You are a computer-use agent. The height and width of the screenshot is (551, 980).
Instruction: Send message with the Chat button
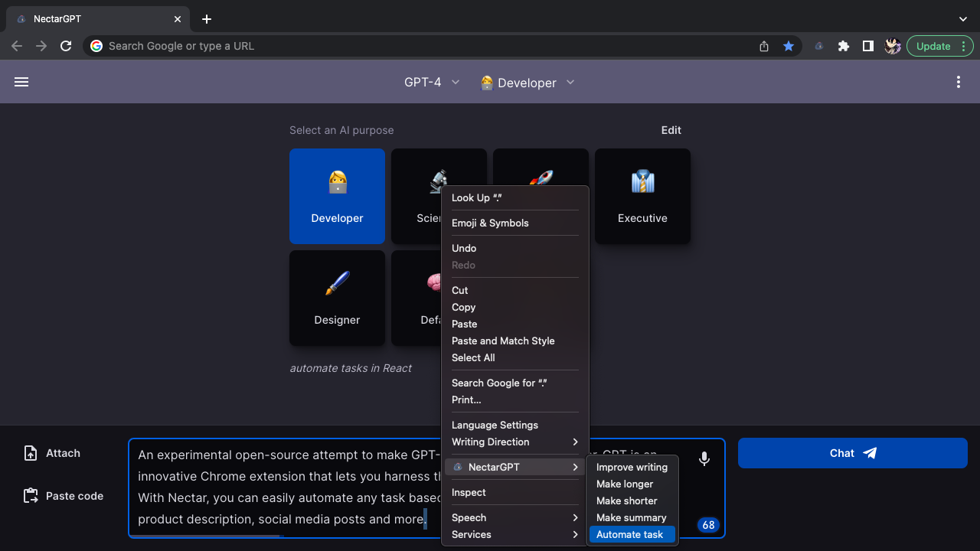853,453
